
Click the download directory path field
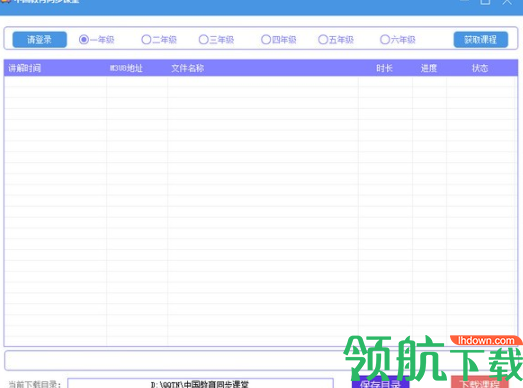(200, 383)
